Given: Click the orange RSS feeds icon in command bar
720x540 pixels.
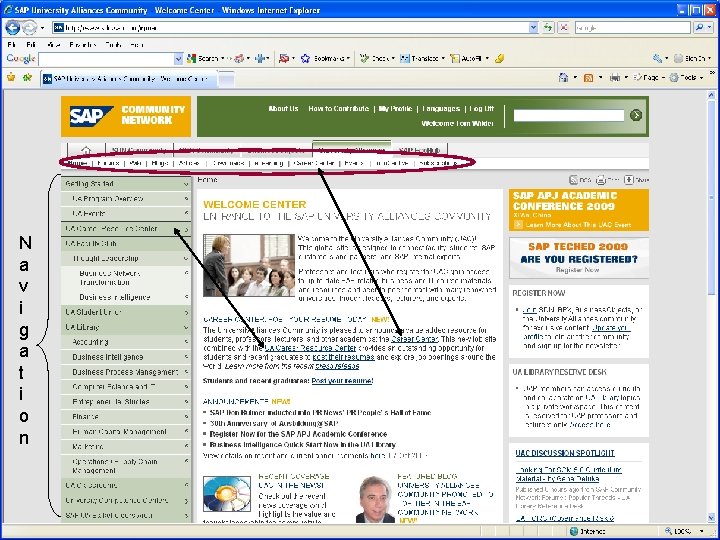Looking at the screenshot, I should point(588,78).
